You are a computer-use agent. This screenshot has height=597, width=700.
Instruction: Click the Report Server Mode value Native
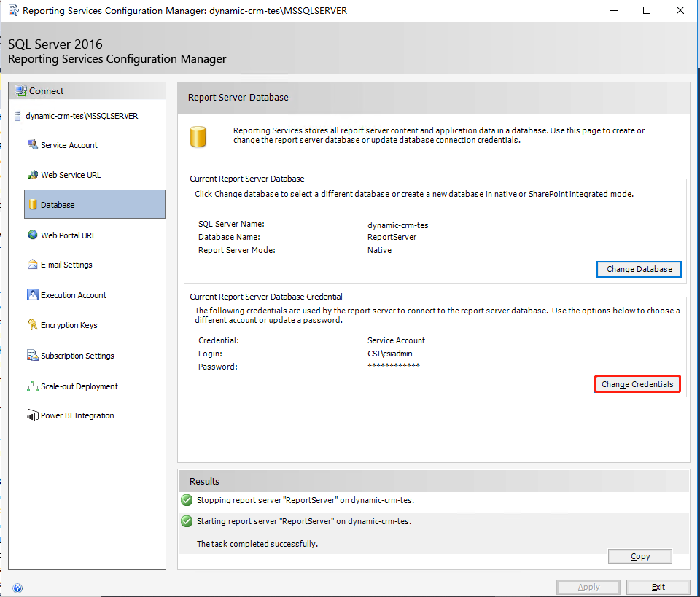coord(379,250)
